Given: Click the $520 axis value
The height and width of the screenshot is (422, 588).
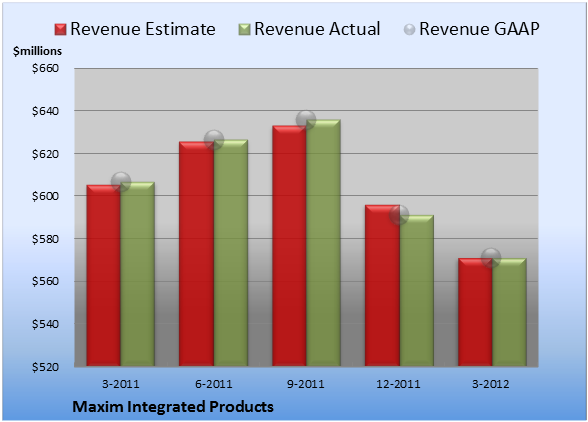Looking at the screenshot, I should (x=45, y=366).
